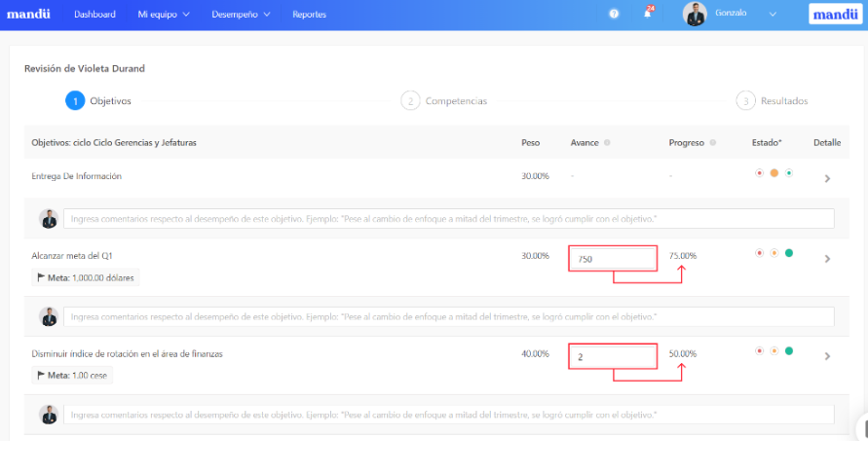Image resolution: width=868 pixels, height=474 pixels.
Task: Click the mandü logo at top left
Action: (28, 14)
